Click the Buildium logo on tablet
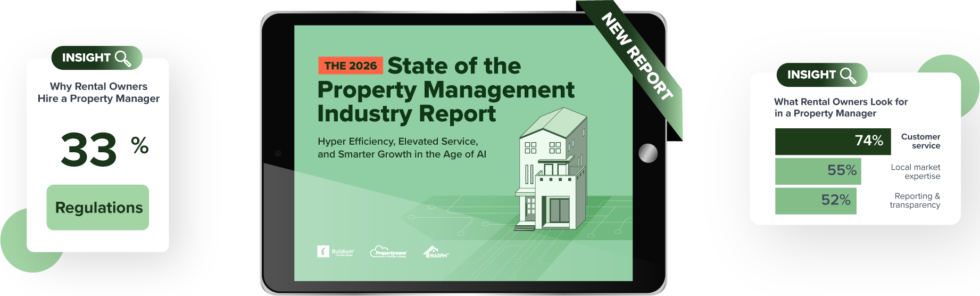980x296 pixels. coord(335,251)
